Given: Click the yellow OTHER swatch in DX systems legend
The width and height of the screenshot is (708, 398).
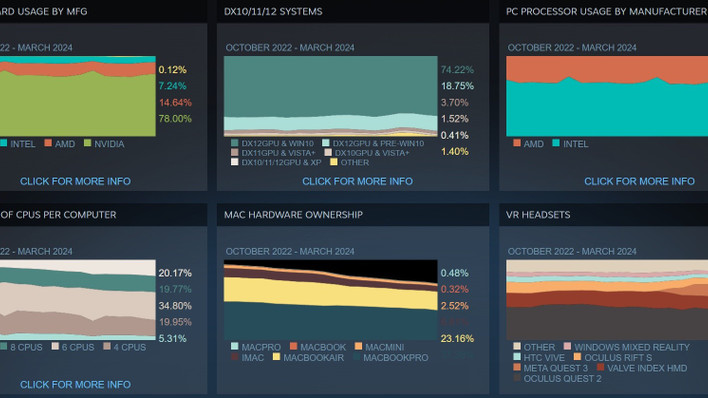Looking at the screenshot, I should (x=334, y=162).
